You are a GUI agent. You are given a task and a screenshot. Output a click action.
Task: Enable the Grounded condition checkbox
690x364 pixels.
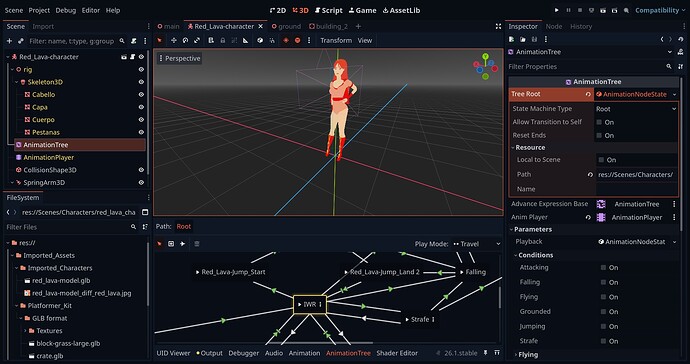(x=603, y=312)
